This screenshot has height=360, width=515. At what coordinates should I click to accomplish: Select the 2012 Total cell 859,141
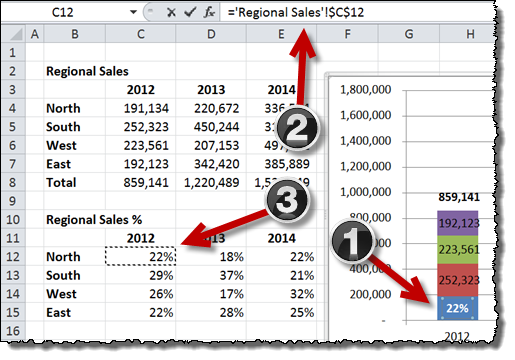141,183
